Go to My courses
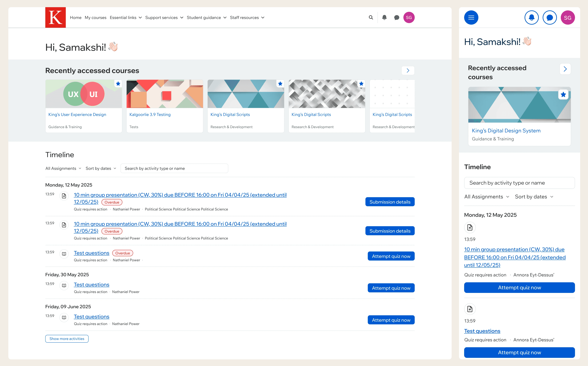This screenshot has height=366, width=588. 95,17
